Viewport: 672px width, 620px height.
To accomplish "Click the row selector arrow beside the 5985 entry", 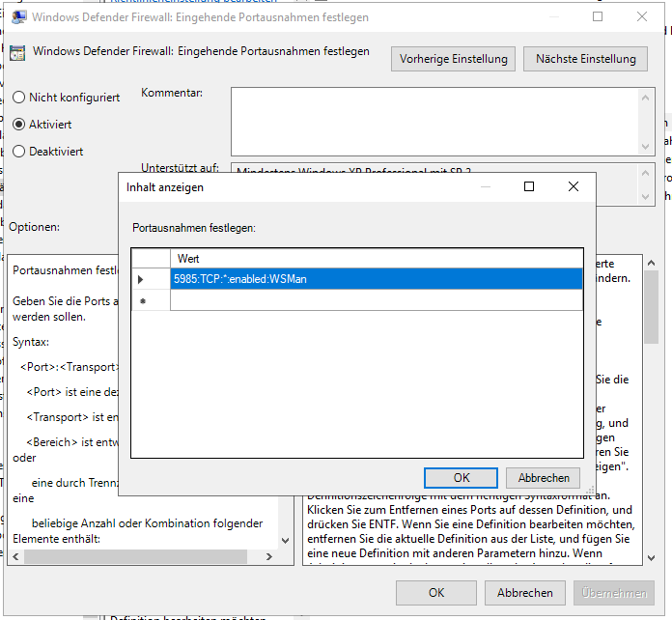I will (151, 279).
